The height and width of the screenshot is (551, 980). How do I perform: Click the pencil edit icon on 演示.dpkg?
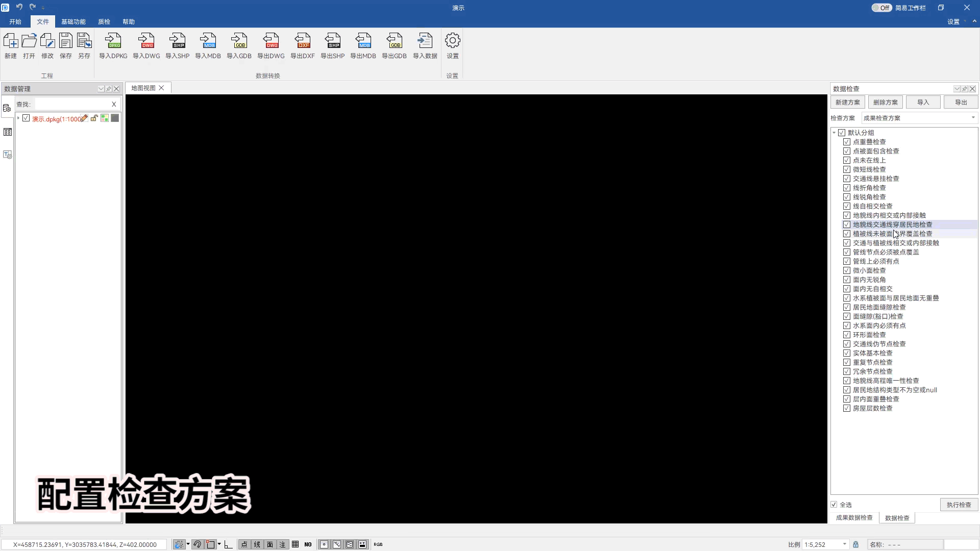click(85, 118)
